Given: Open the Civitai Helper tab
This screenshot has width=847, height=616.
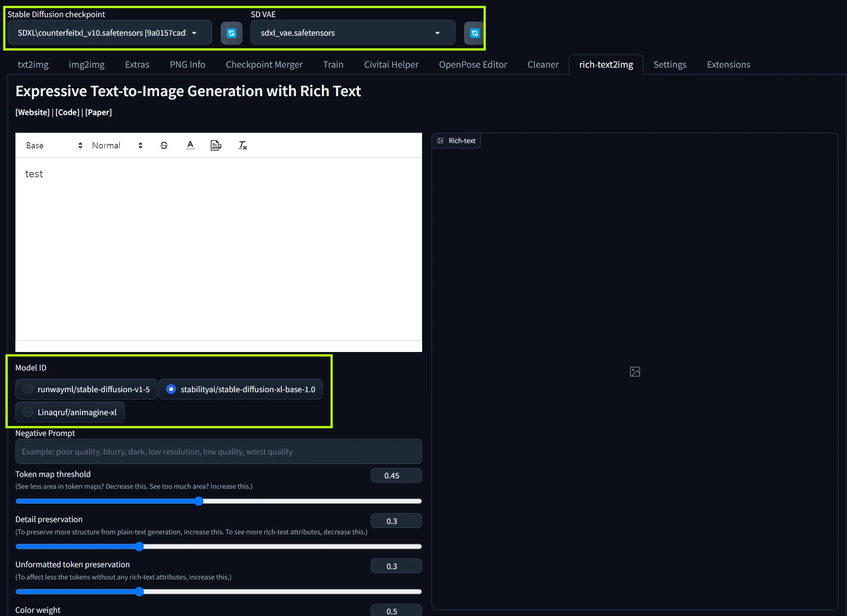Looking at the screenshot, I should pyautogui.click(x=391, y=64).
